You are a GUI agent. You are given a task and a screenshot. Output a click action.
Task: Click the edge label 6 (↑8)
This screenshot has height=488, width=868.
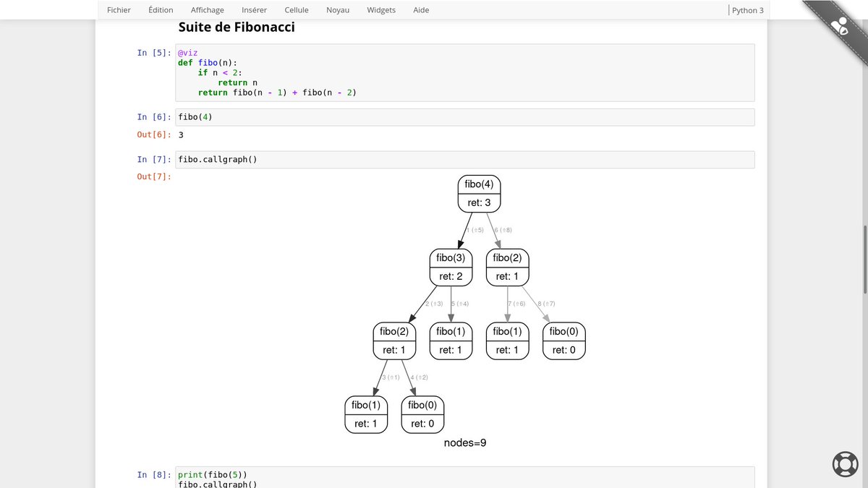click(x=503, y=230)
